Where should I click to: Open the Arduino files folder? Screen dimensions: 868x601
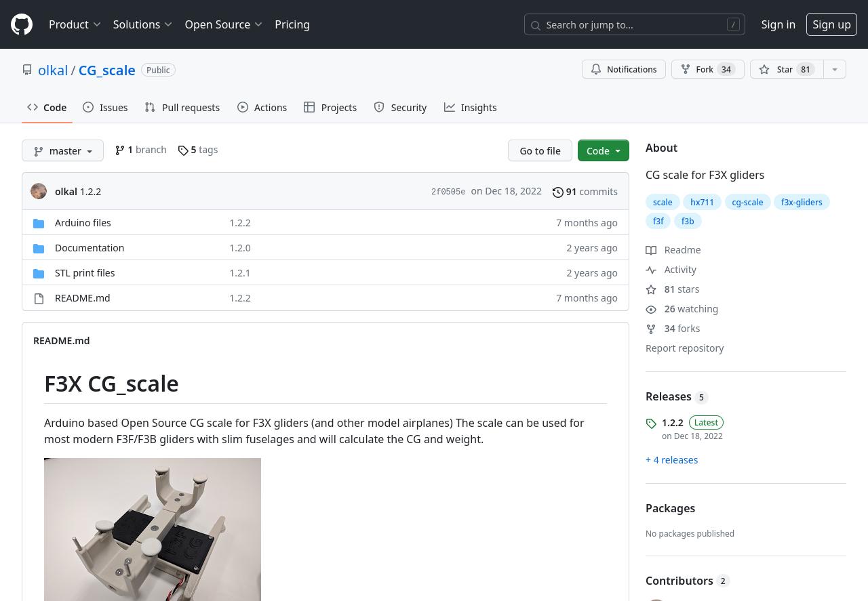tap(83, 223)
